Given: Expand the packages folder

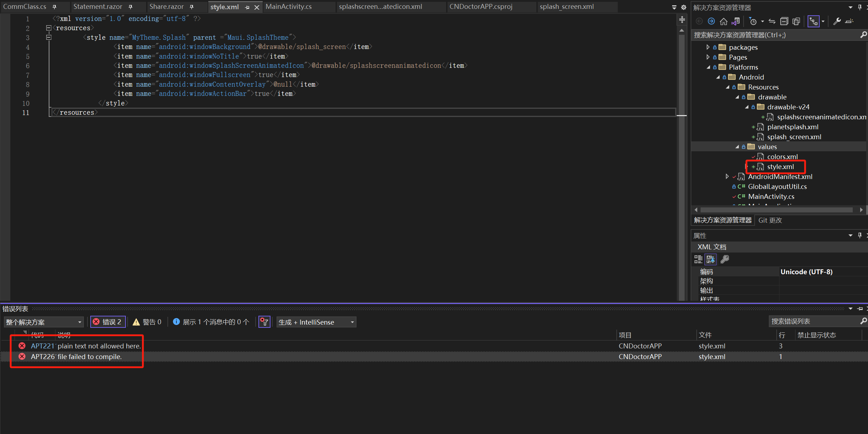Looking at the screenshot, I should point(708,47).
